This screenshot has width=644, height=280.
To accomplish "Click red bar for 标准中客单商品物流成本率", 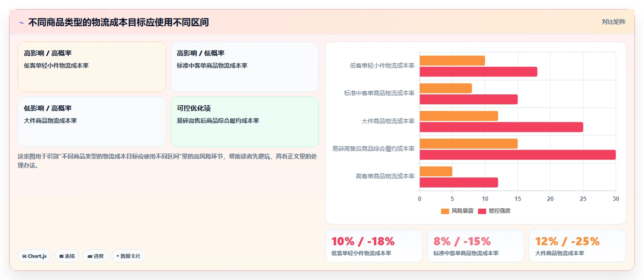I will coord(468,99).
